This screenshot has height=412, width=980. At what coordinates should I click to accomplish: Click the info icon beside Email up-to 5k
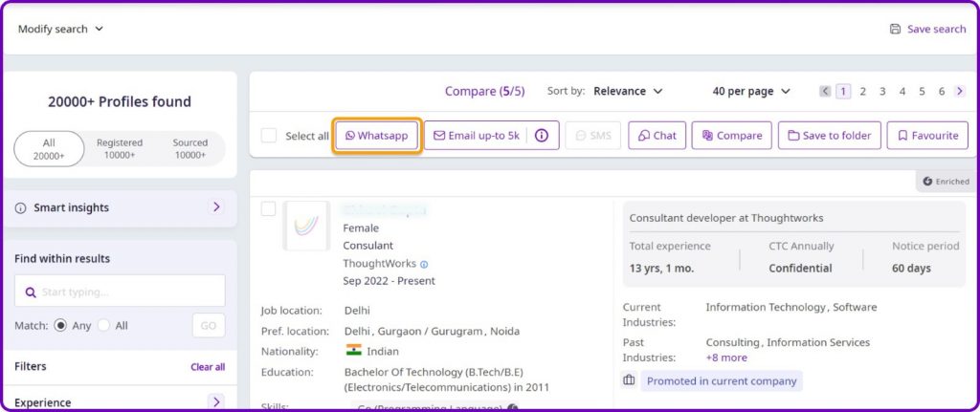(541, 136)
